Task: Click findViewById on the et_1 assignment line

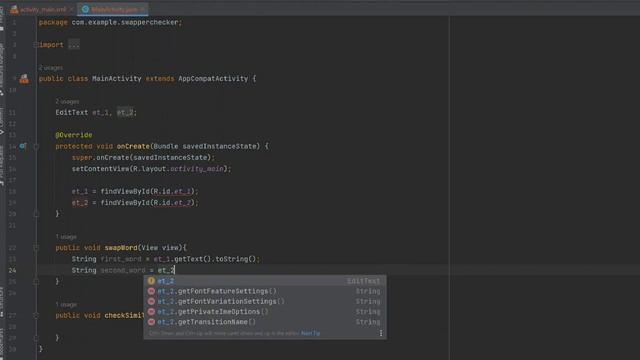Action: pyautogui.click(x=125, y=191)
